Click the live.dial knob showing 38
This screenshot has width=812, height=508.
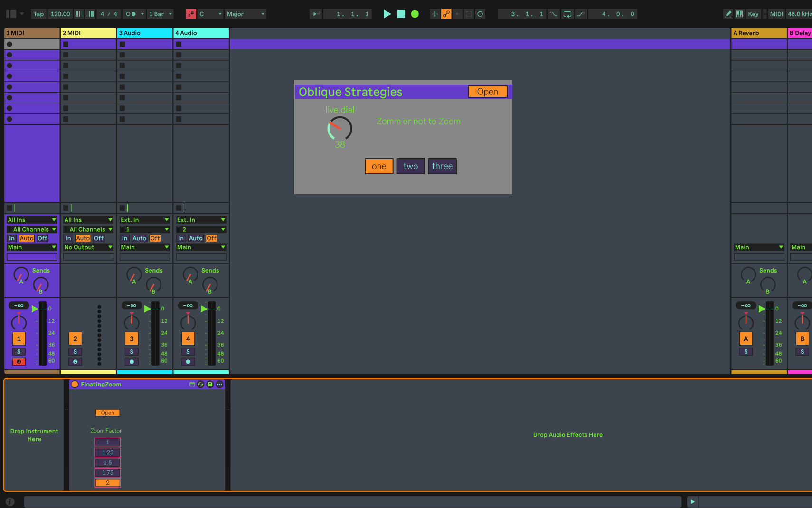pyautogui.click(x=340, y=129)
